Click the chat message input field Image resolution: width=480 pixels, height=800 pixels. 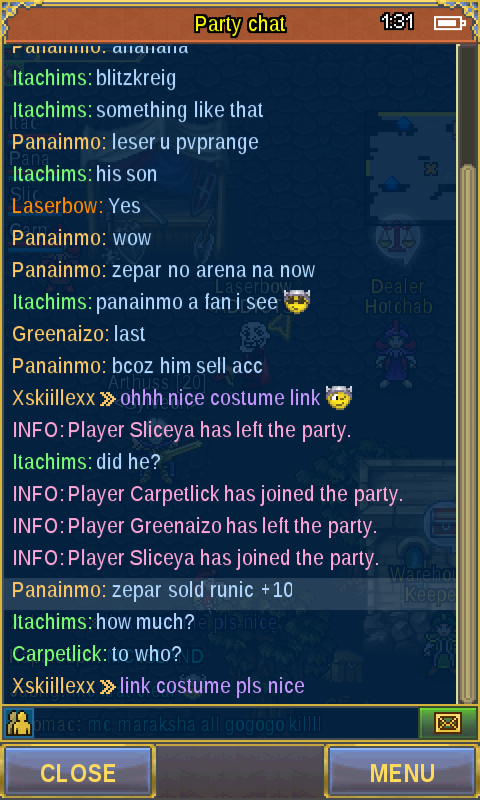[226, 723]
